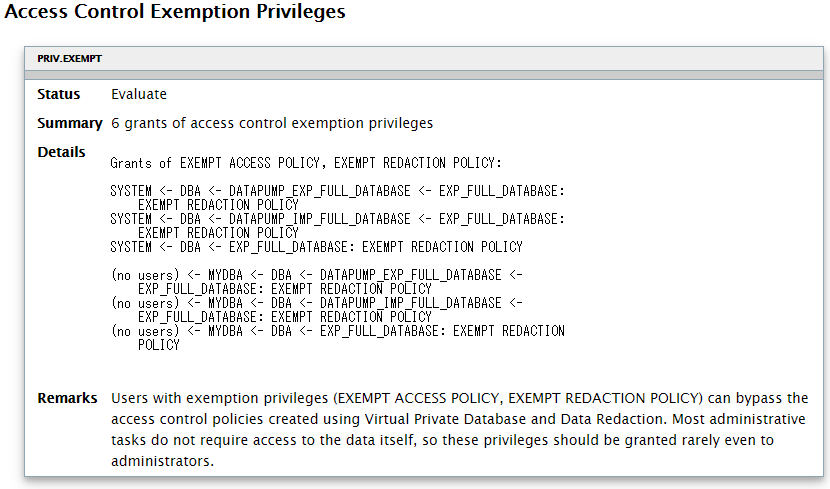Click the wrapped "POLICY" word ending Details
The height and width of the screenshot is (489, 830).
(159, 345)
